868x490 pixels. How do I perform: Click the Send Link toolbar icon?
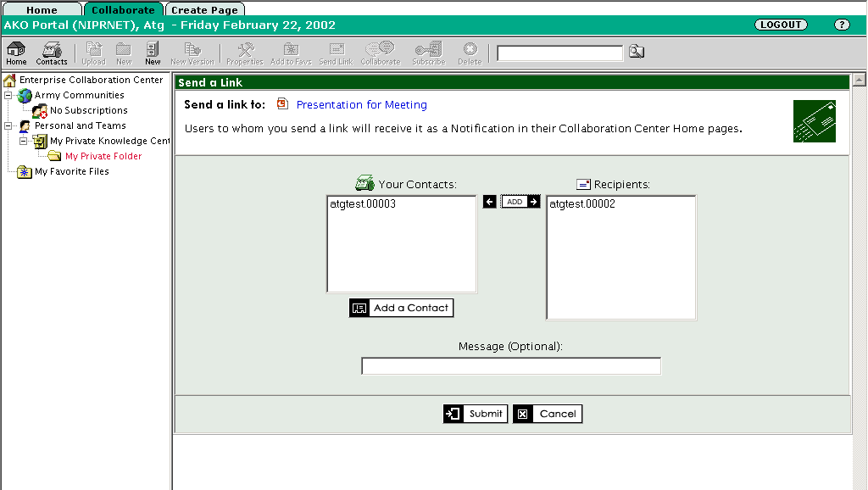pyautogui.click(x=336, y=53)
